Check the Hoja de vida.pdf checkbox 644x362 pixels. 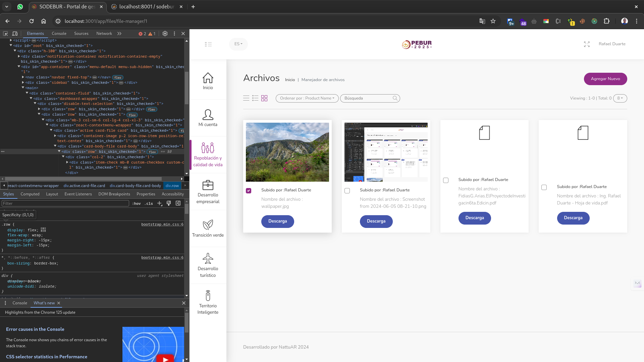pos(544,187)
